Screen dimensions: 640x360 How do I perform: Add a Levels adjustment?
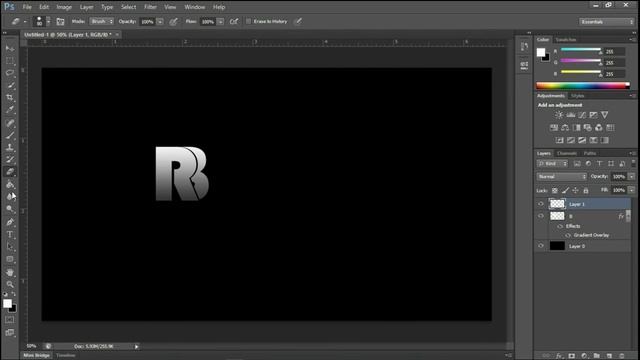point(571,115)
